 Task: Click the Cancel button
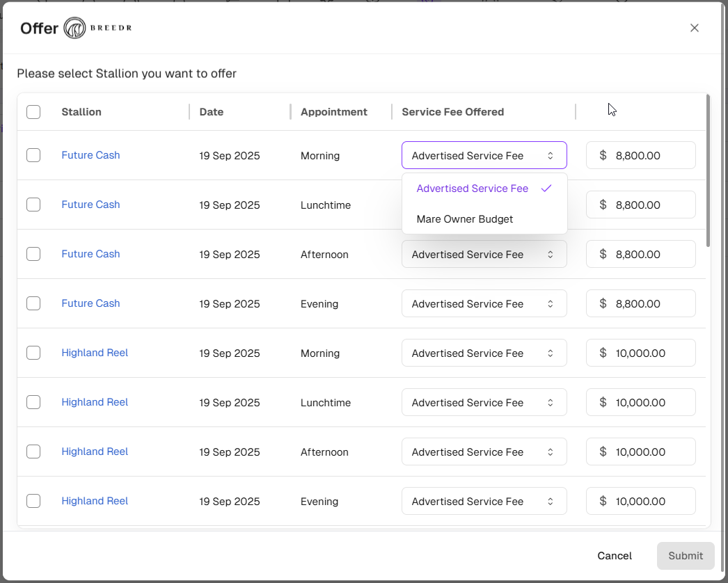(x=615, y=556)
